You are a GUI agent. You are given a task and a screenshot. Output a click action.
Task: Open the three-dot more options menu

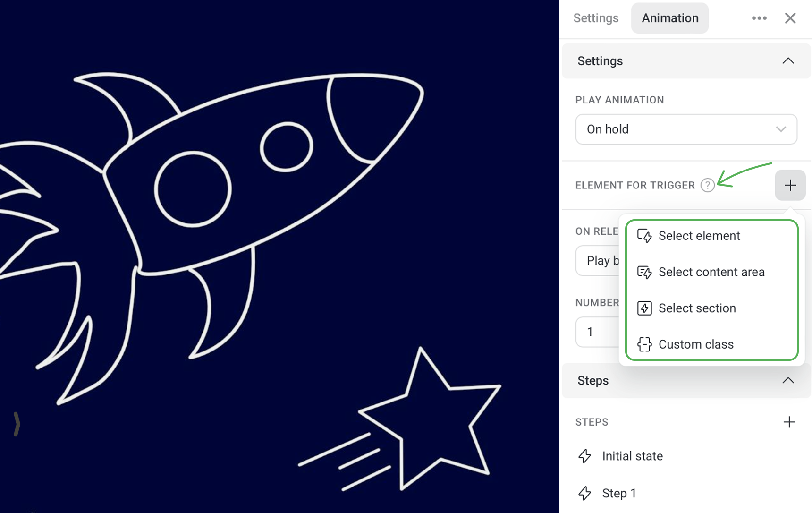[759, 18]
